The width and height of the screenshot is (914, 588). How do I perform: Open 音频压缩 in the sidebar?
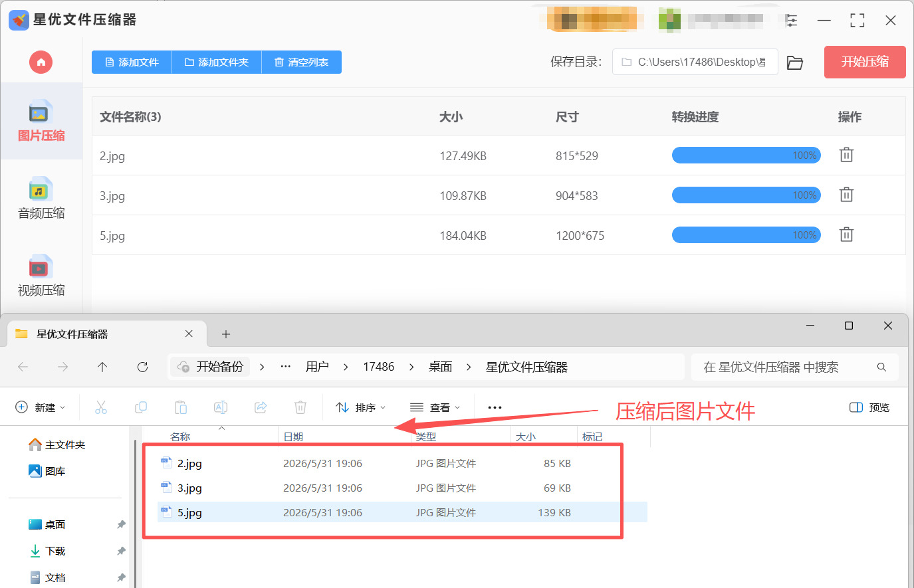point(41,199)
